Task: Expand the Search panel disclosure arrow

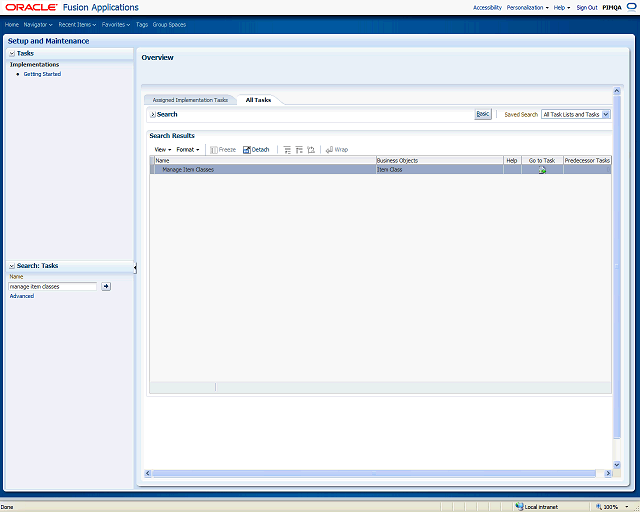Action: click(152, 115)
